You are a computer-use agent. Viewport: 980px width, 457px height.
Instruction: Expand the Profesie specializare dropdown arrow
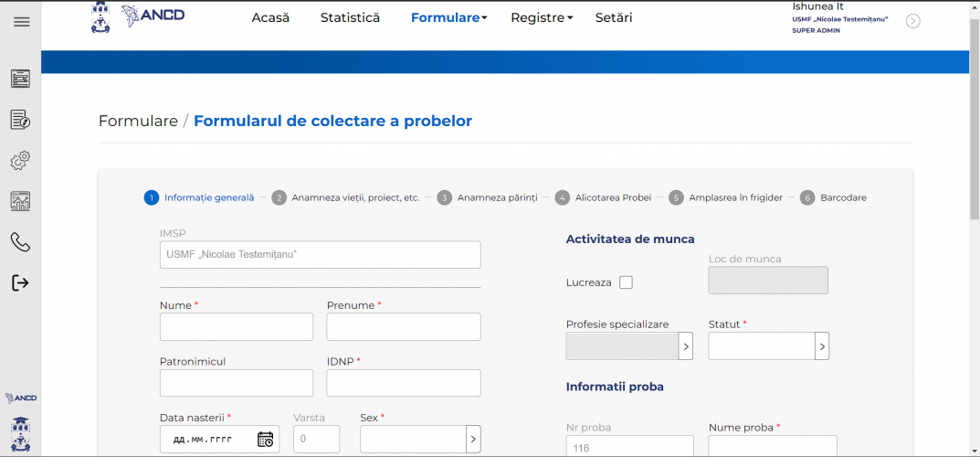(686, 345)
